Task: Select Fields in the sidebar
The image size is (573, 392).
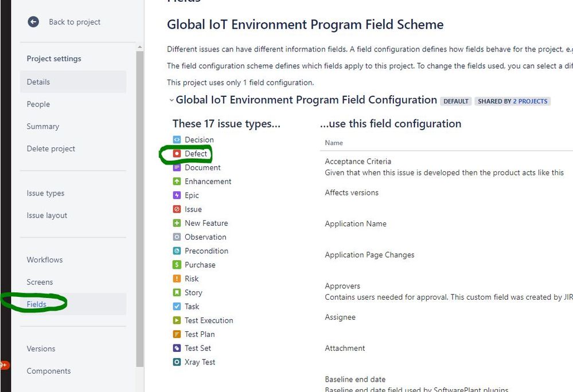Action: point(73,304)
